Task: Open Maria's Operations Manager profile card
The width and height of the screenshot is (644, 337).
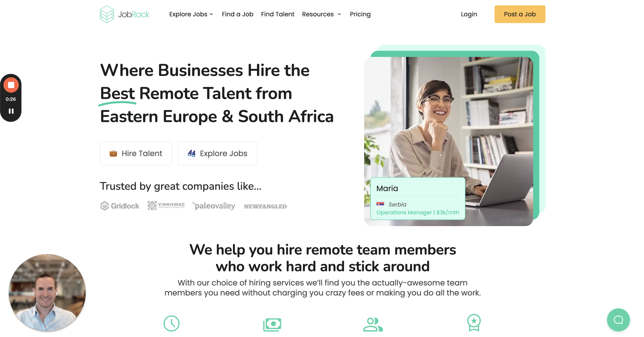Action: 418,199
